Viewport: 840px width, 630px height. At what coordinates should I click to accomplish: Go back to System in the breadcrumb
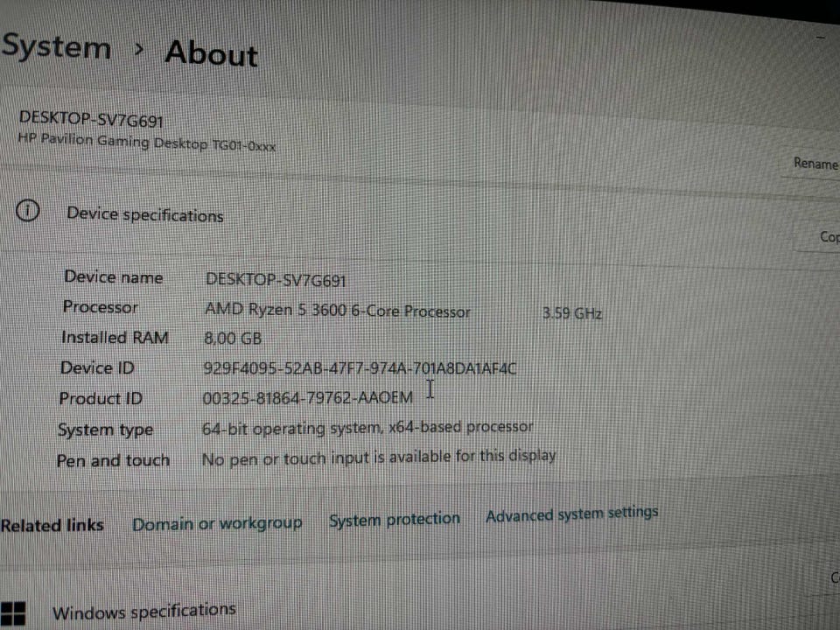click(x=56, y=47)
